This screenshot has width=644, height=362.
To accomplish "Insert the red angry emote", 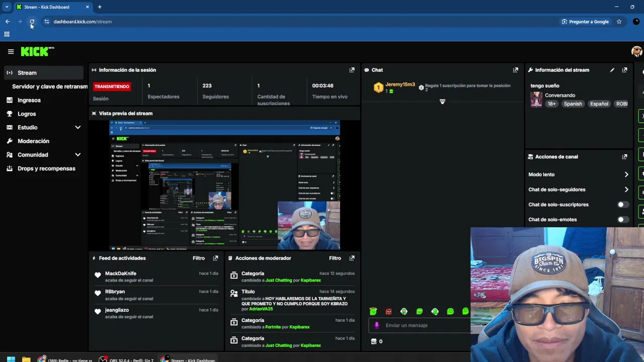I will (x=388, y=311).
